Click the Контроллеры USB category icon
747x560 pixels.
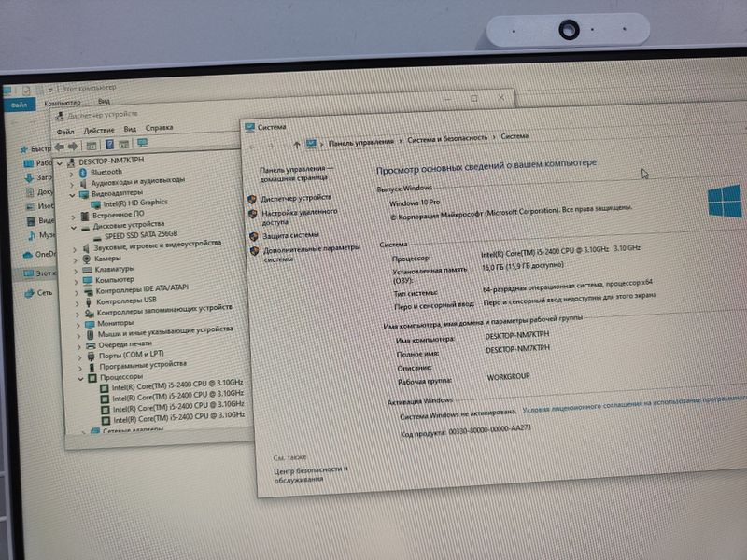point(89,301)
